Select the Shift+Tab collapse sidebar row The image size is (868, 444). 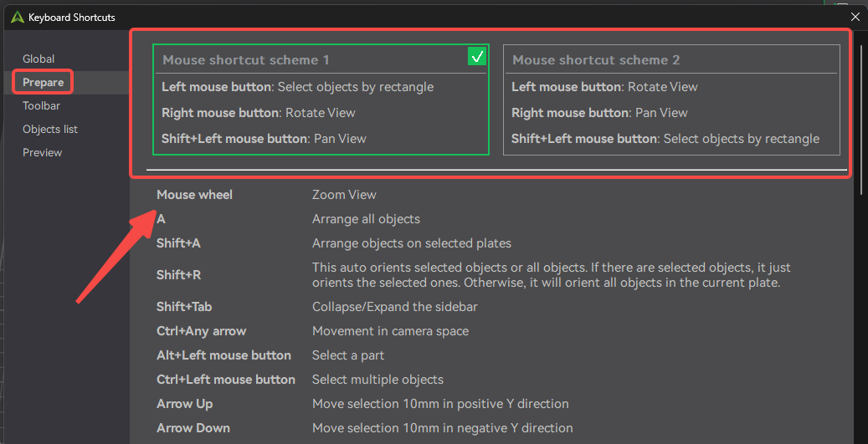coord(184,307)
